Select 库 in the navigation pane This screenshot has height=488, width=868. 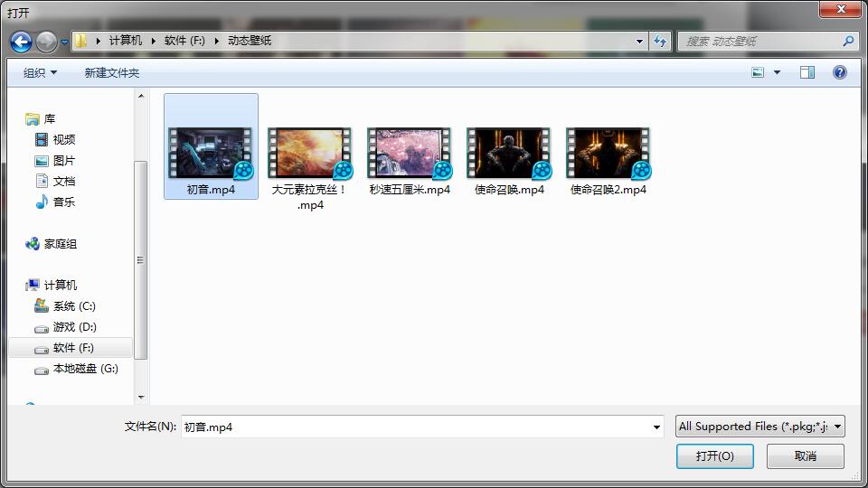coord(50,119)
